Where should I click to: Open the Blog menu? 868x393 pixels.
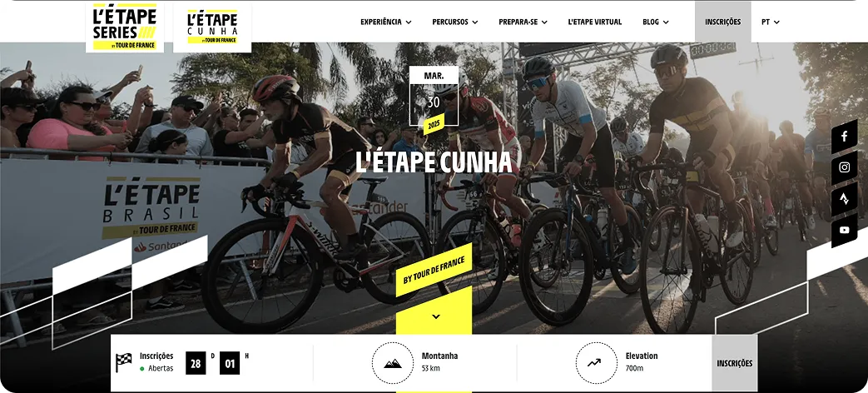(x=656, y=22)
